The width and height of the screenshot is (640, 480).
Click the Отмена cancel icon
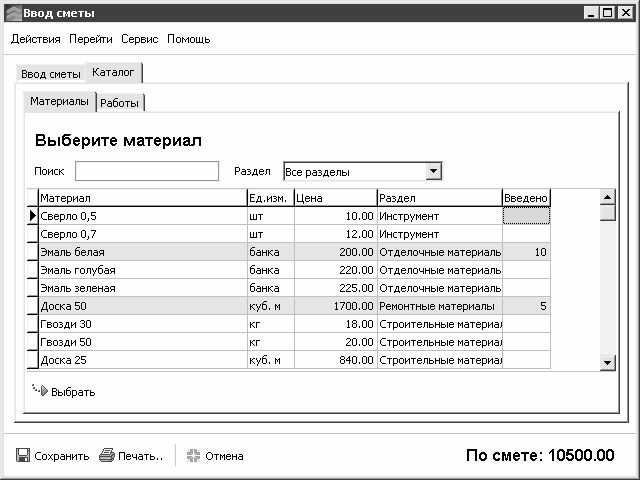point(193,456)
